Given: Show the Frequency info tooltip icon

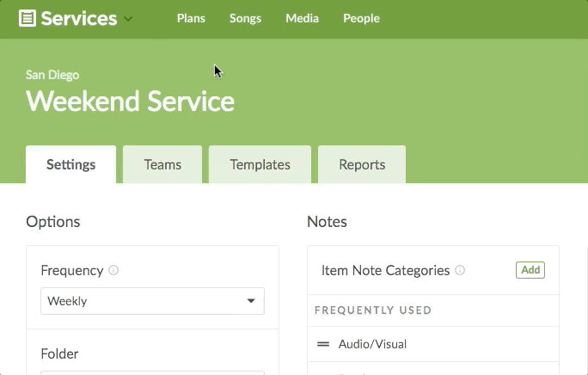Looking at the screenshot, I should [113, 270].
